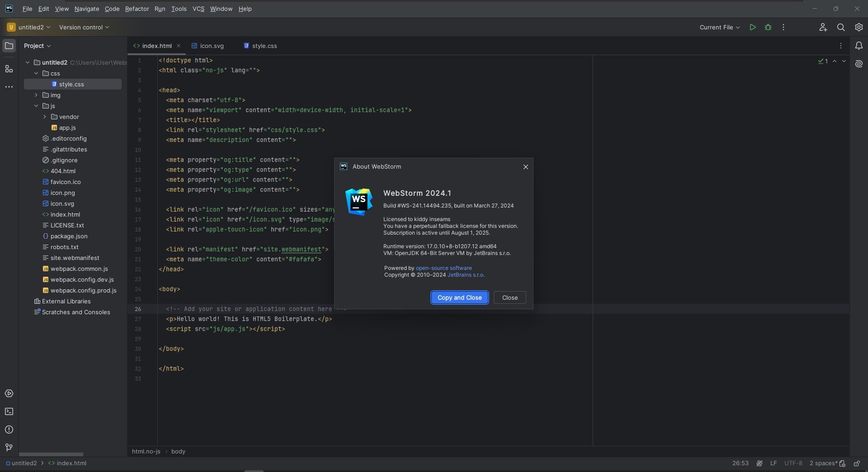Screen dimensions: 868x472
Task: Click html.no-js in editor breadcrumbs
Action: tap(146, 451)
